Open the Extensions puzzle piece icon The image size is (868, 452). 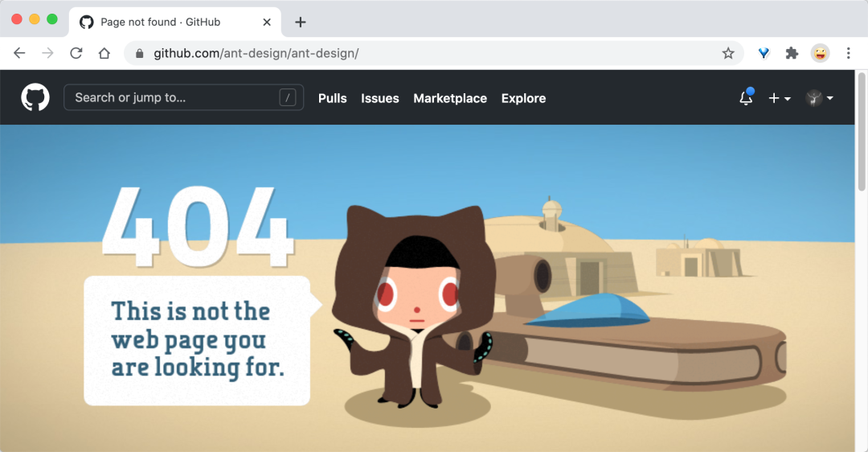(792, 53)
